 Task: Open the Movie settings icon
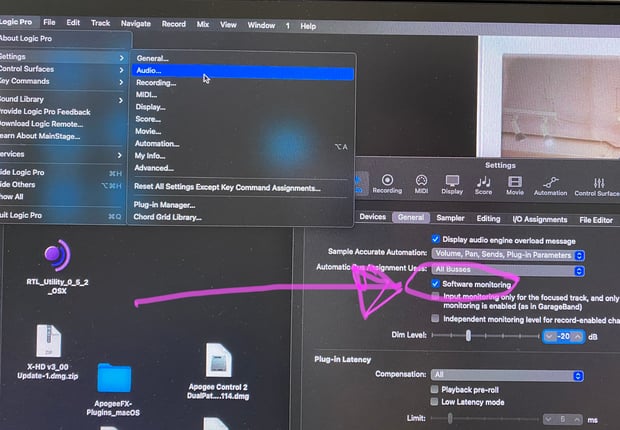point(515,186)
